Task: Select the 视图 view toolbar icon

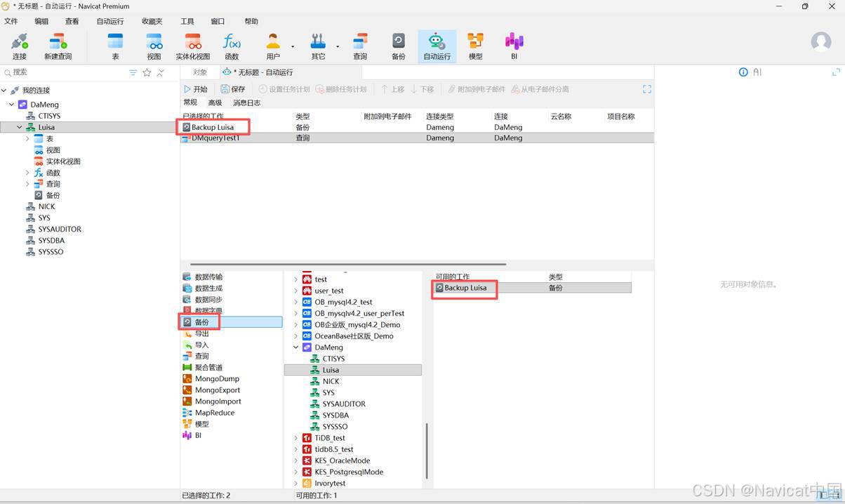Action: 154,46
